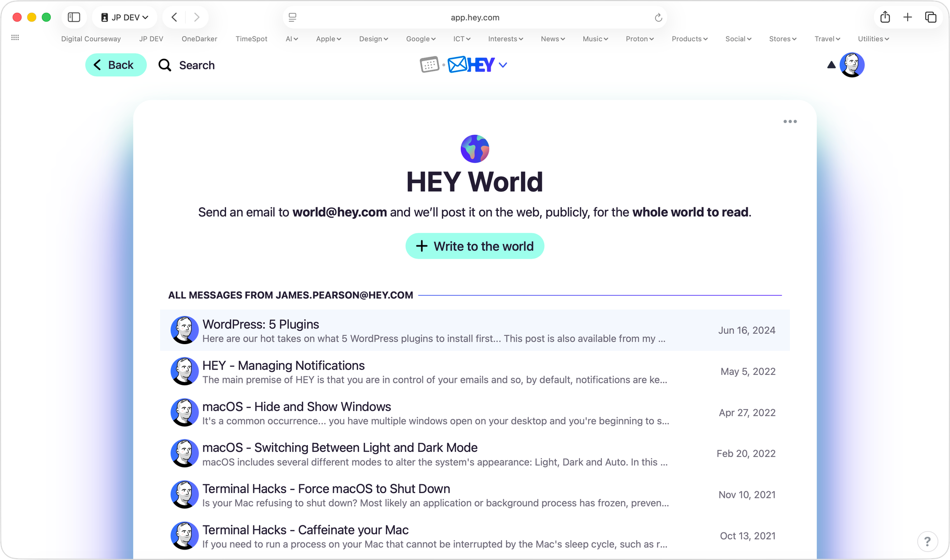950x560 pixels.
Task: Expand the Apple bookmarks folder
Action: [329, 39]
